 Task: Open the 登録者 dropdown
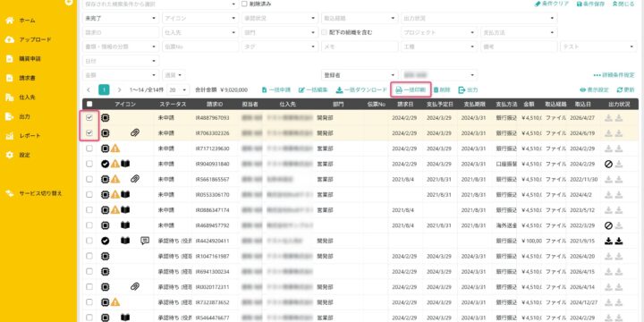click(x=360, y=75)
